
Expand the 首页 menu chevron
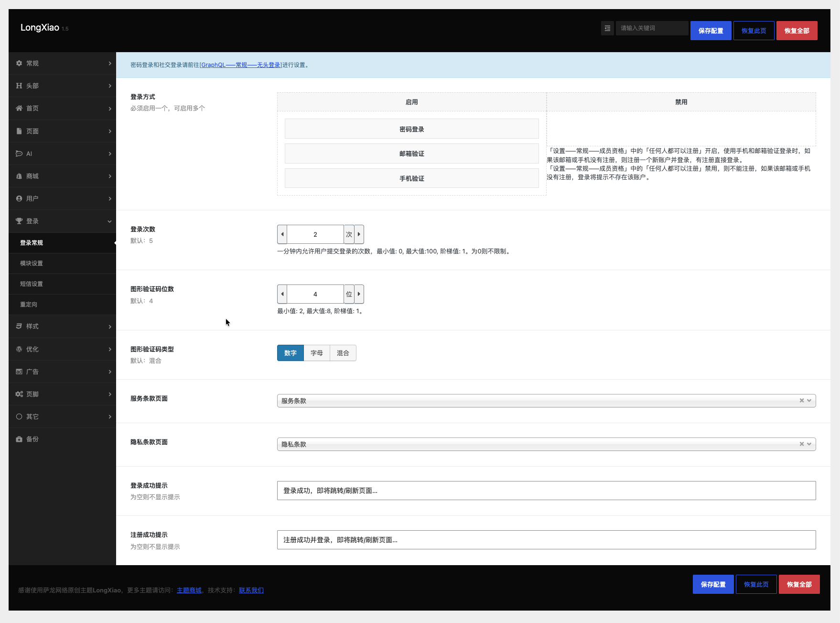110,109
